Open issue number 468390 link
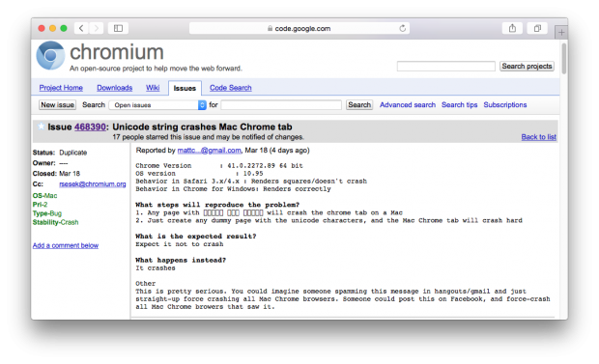Screen dimensions: 599x364 pyautogui.click(x=90, y=126)
